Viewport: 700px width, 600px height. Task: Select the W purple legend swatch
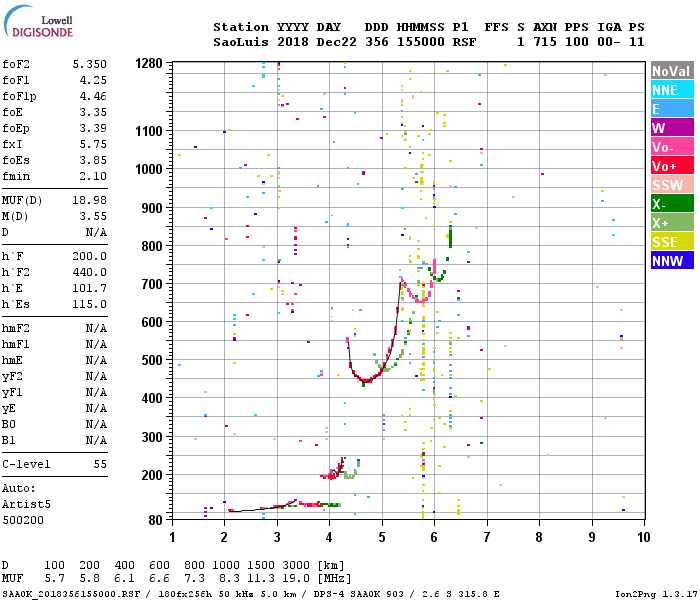pyautogui.click(x=672, y=128)
